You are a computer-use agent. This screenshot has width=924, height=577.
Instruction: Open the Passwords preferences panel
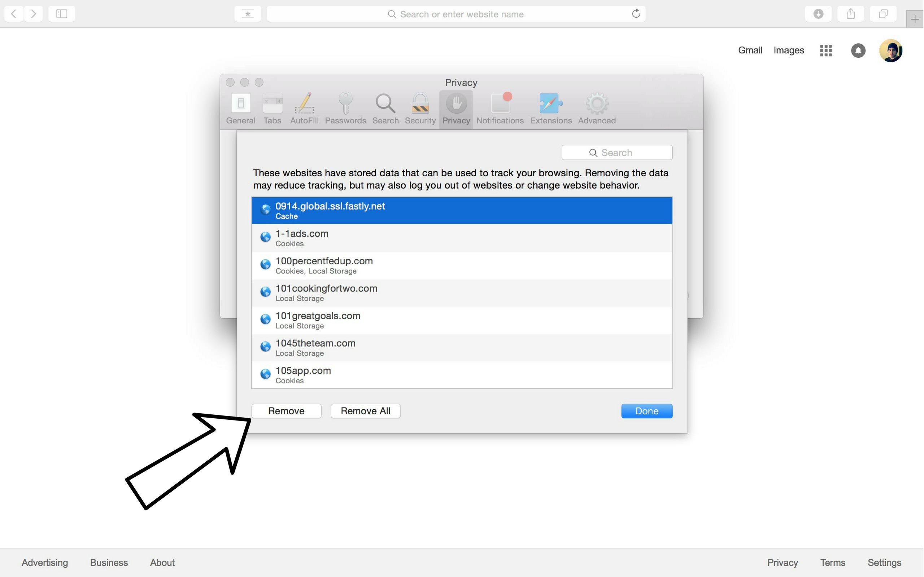coord(346,108)
